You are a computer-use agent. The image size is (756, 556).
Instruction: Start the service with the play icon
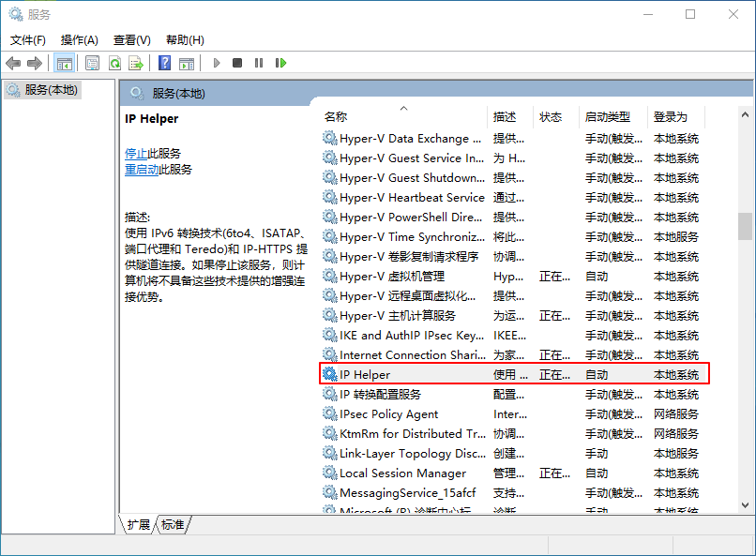216,62
